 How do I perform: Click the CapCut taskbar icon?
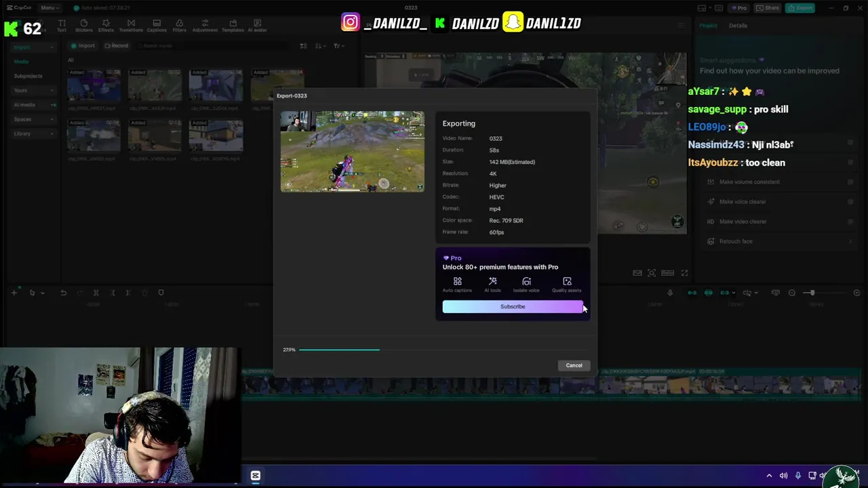click(256, 476)
